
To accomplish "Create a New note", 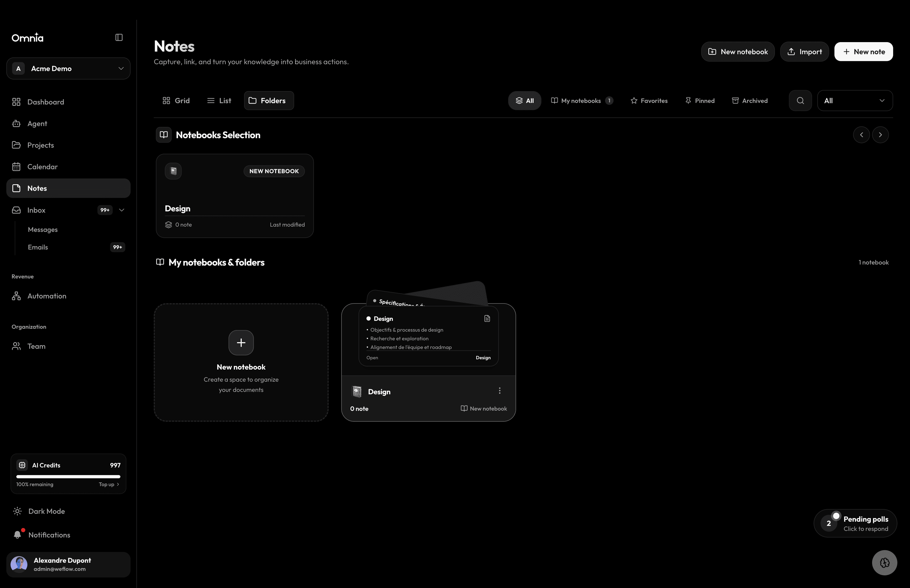I will click(x=863, y=52).
